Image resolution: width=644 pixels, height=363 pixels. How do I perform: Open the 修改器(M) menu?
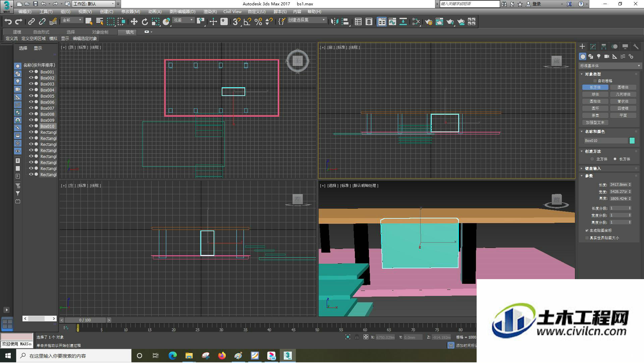pos(130,12)
